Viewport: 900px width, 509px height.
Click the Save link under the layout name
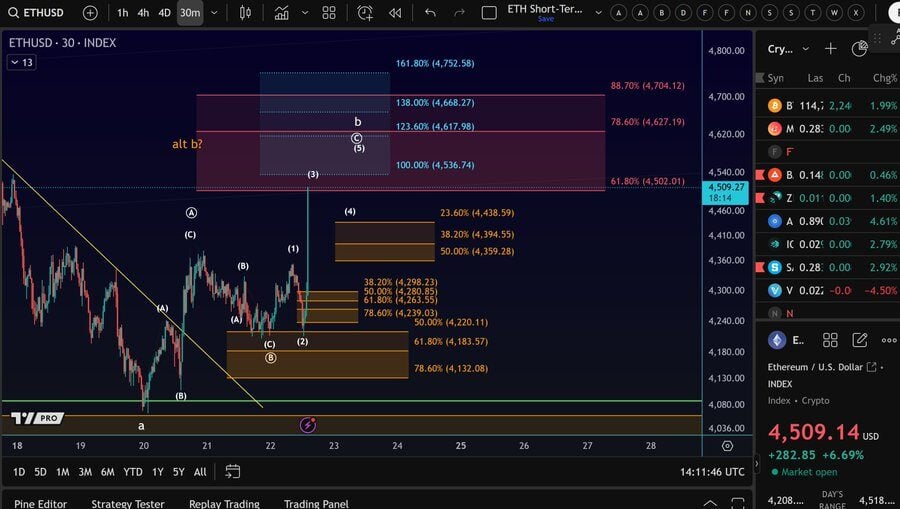point(546,19)
